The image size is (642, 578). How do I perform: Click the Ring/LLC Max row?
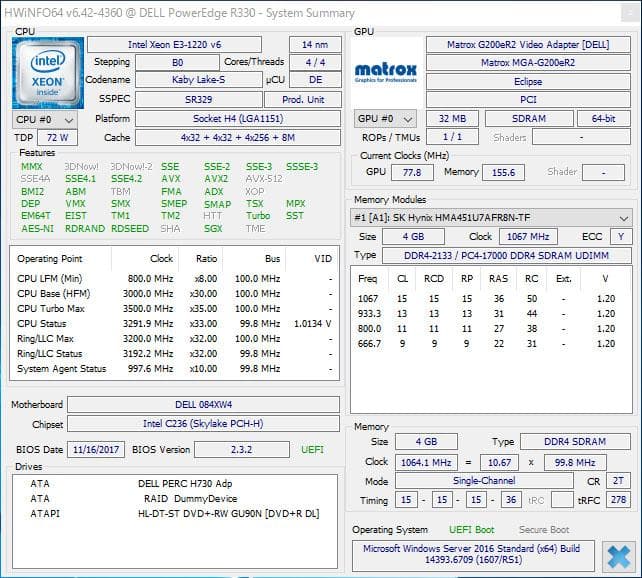174,339
